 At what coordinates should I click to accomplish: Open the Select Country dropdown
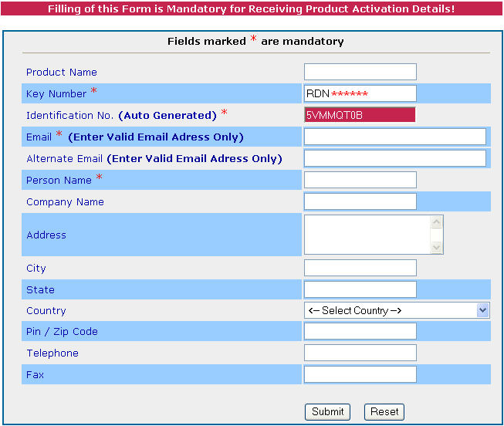397,310
